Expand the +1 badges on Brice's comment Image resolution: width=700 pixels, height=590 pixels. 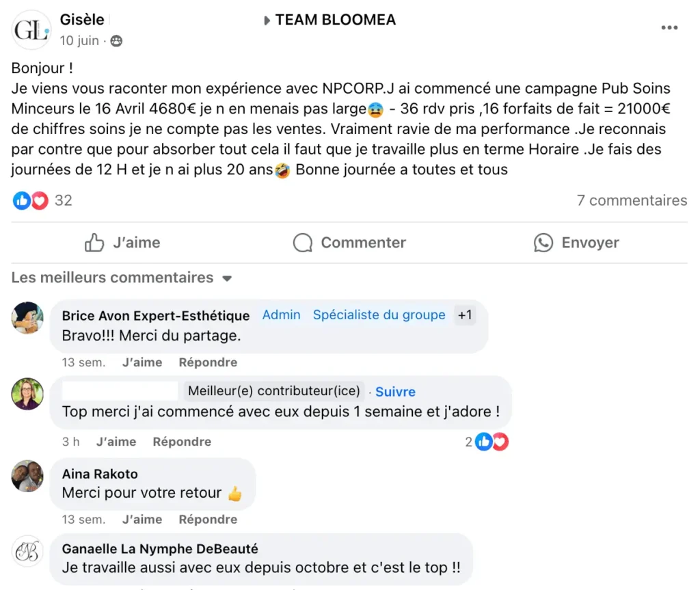click(465, 315)
